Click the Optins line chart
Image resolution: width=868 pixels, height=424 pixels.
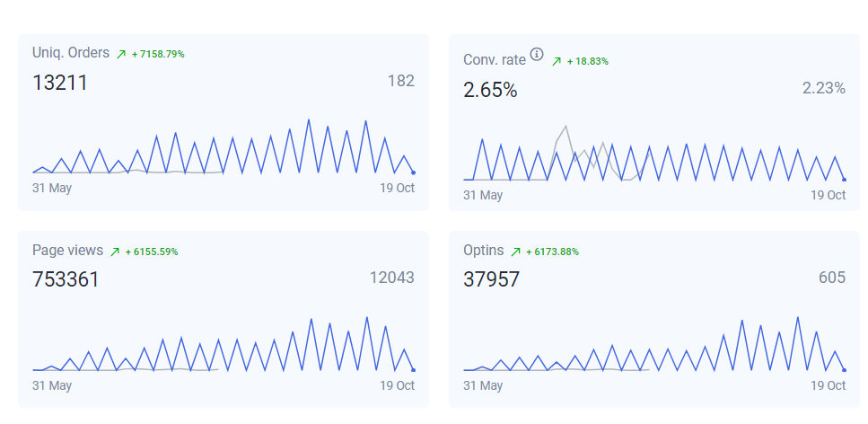tap(653, 344)
